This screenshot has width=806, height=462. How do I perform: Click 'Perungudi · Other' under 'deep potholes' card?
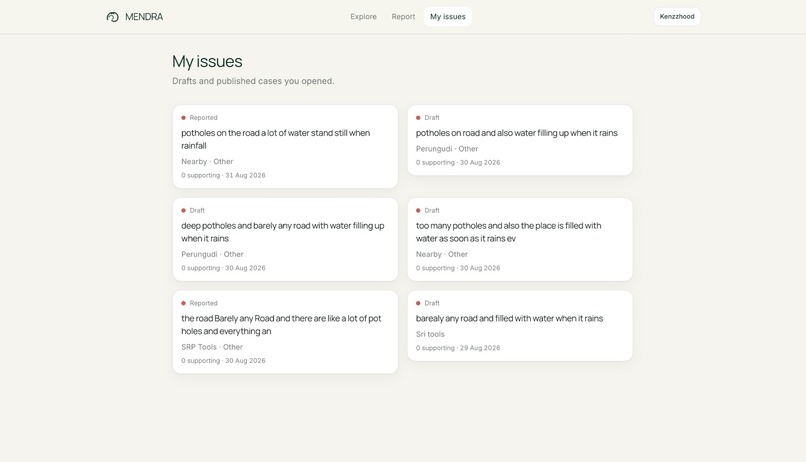pyautogui.click(x=212, y=254)
